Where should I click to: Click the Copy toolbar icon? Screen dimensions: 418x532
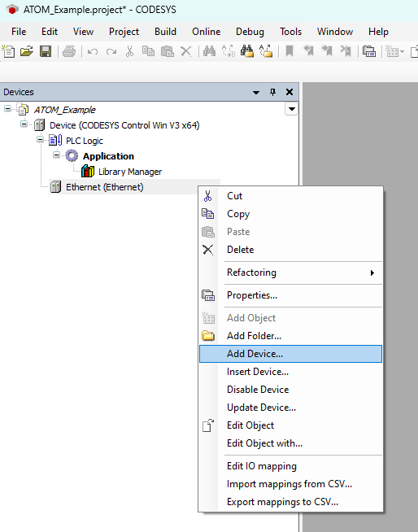[x=148, y=51]
